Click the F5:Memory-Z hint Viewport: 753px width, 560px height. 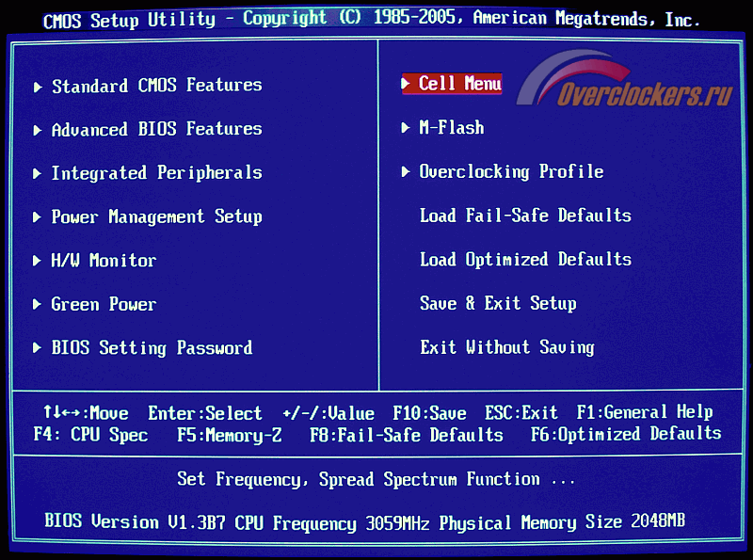230,435
